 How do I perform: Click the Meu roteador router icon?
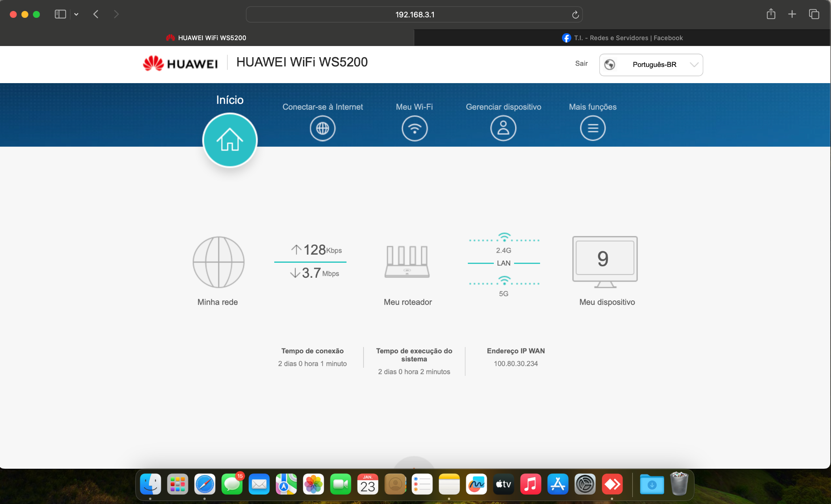[x=407, y=262]
